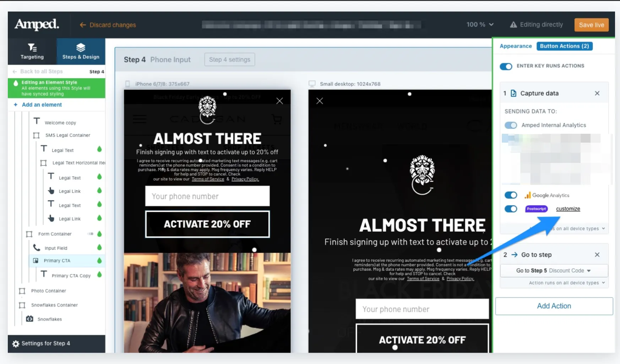
Task: Click the document icon next to Capture data
Action: (x=513, y=93)
